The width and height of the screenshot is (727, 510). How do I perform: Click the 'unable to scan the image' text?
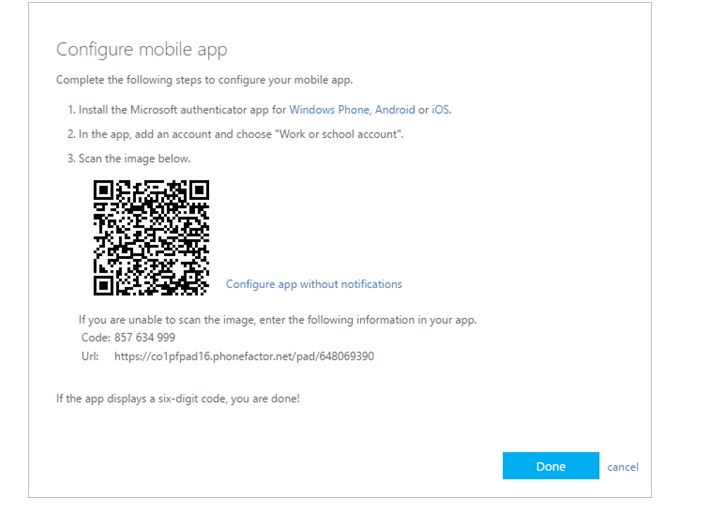278,320
